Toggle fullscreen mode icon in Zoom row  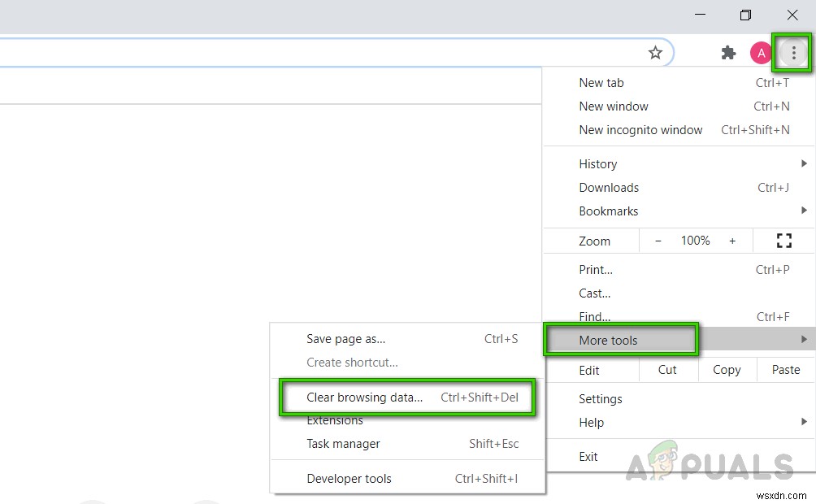(783, 241)
